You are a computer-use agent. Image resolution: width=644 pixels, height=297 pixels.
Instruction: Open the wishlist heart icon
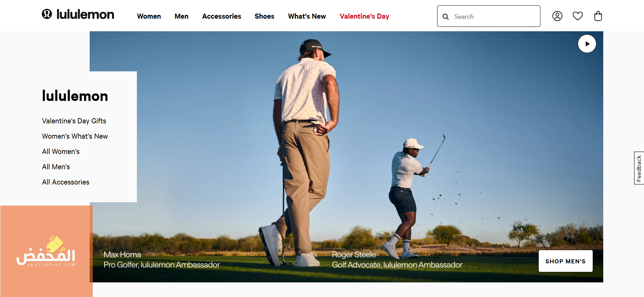[x=578, y=16]
